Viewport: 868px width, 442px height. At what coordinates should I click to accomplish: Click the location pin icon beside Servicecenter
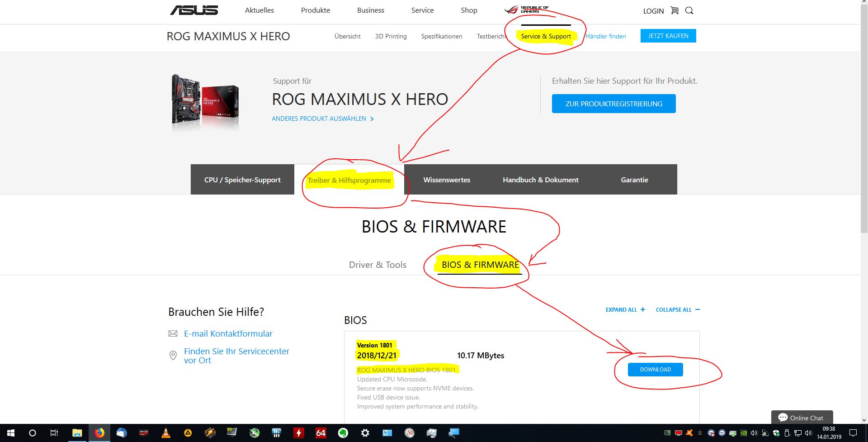[x=173, y=356]
